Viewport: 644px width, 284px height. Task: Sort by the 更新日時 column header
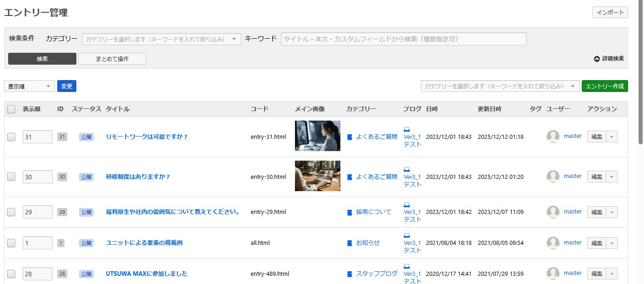point(489,109)
